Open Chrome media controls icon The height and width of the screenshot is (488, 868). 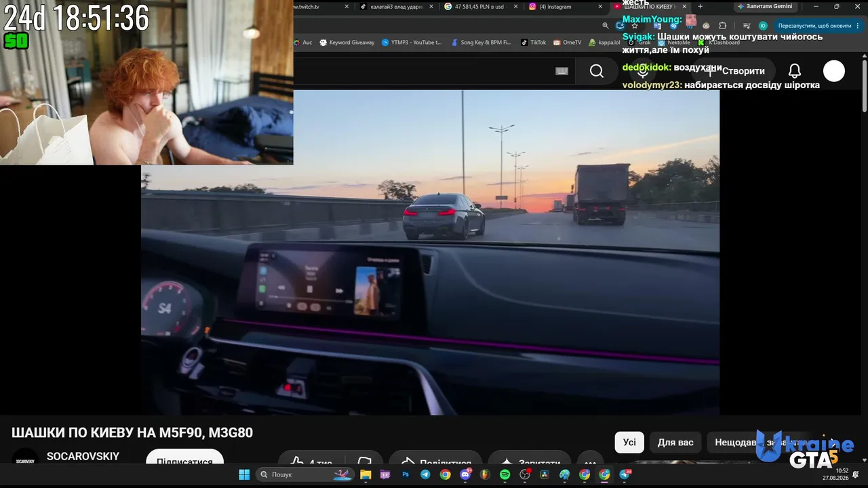point(747,26)
